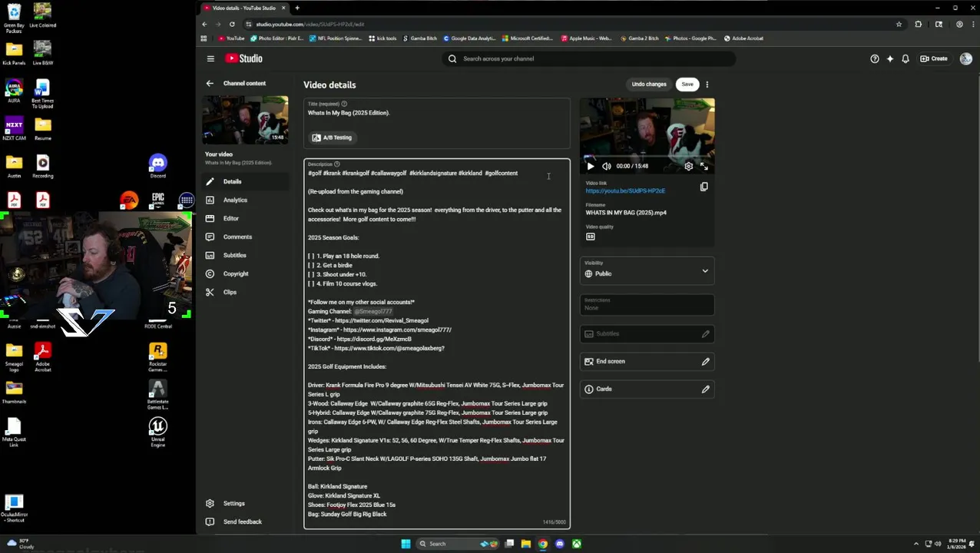Image resolution: width=980 pixels, height=553 pixels.
Task: Open the account avatar menu
Action: 965,58
